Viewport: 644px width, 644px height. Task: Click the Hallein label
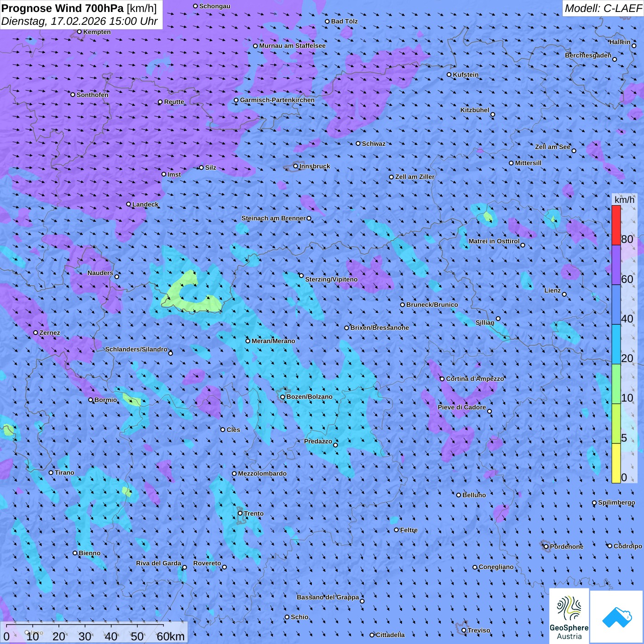point(620,42)
